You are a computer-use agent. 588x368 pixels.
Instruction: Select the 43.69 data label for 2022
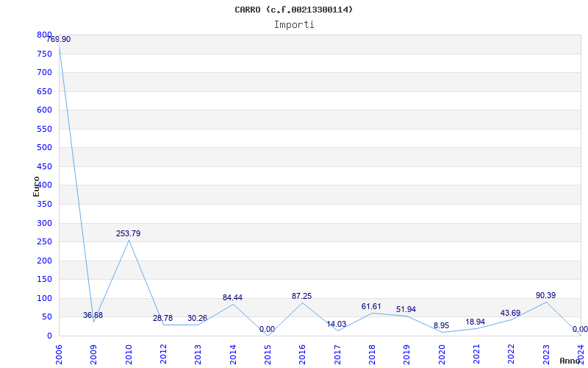click(510, 314)
